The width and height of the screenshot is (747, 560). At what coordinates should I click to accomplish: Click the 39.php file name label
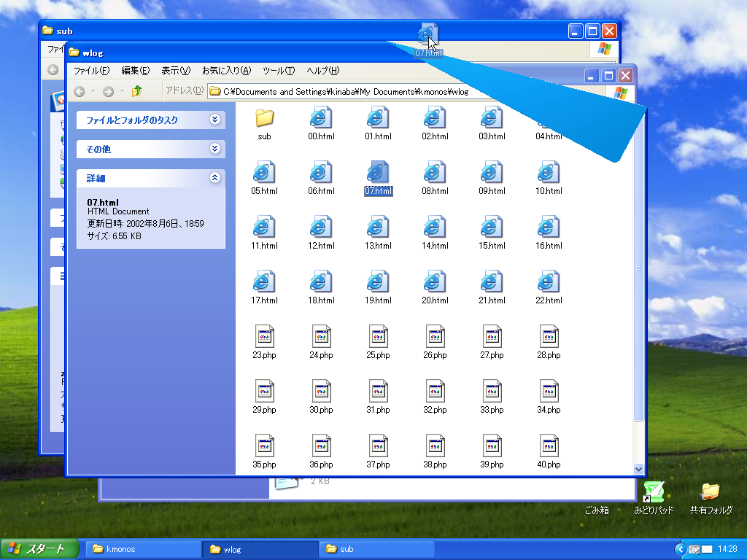[492, 464]
